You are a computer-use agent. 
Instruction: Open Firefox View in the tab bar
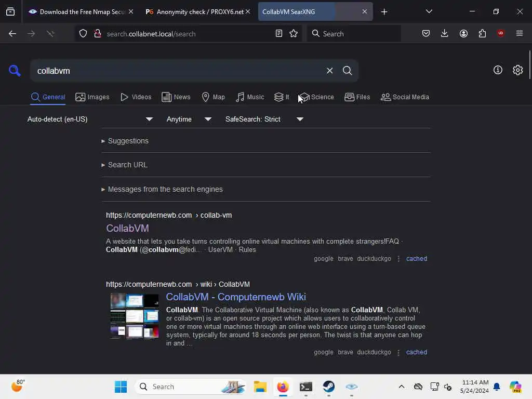click(x=10, y=12)
